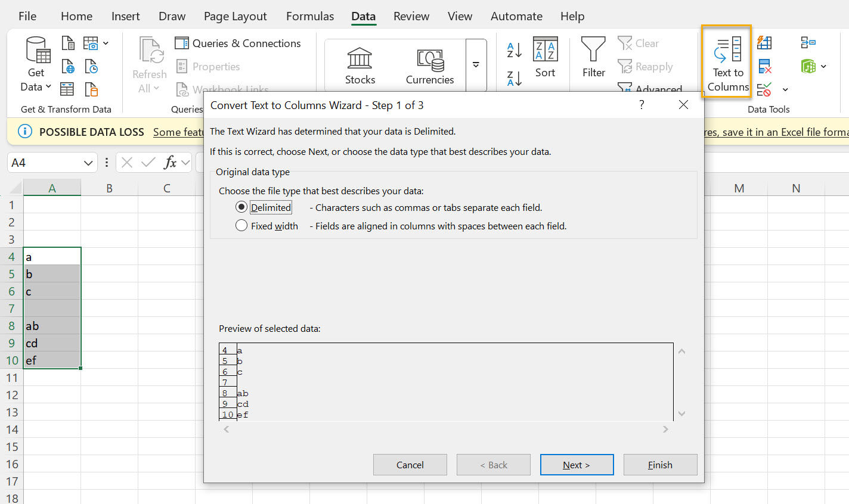The height and width of the screenshot is (504, 849).
Task: Sort Z to A descending
Action: [x=514, y=78]
